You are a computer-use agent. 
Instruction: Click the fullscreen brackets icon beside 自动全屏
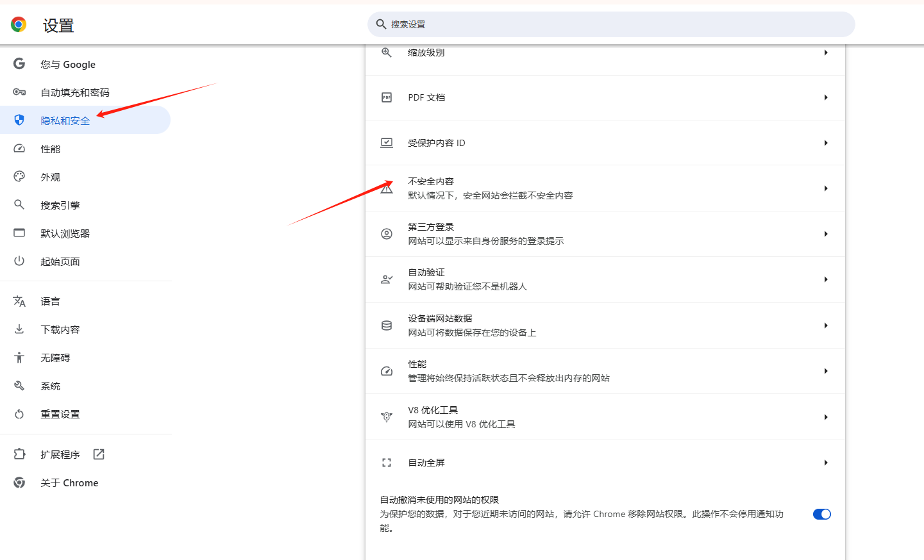click(x=387, y=463)
